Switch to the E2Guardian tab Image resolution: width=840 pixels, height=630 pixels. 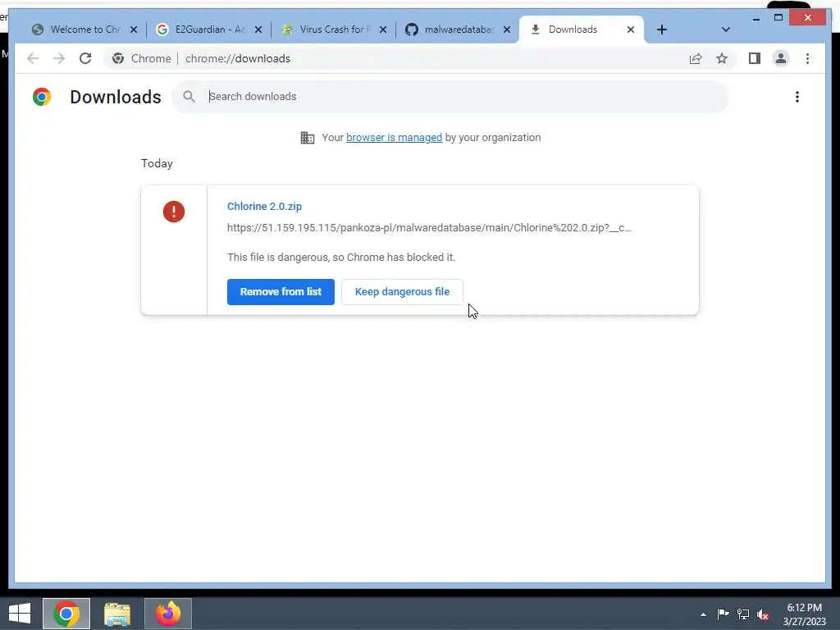click(x=208, y=30)
